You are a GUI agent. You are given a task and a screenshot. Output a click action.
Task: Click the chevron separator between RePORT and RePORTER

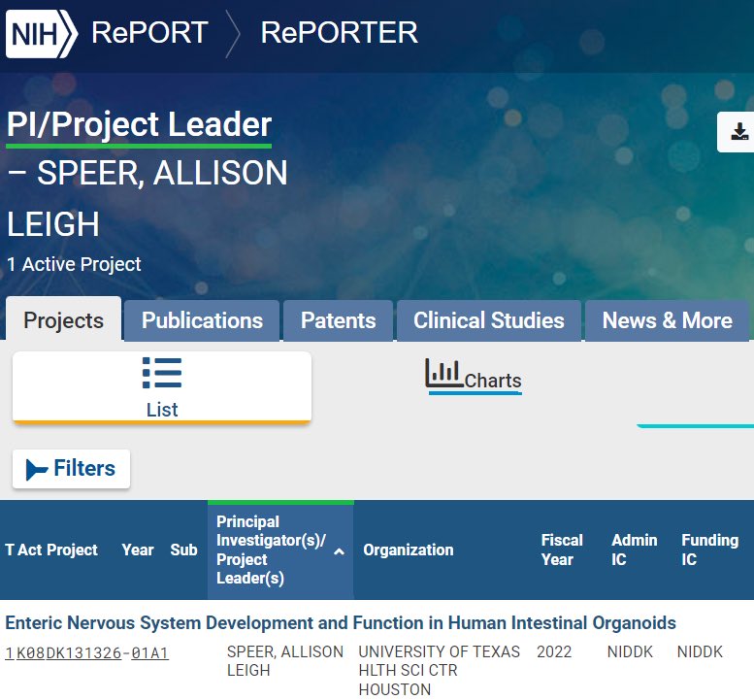tap(233, 34)
